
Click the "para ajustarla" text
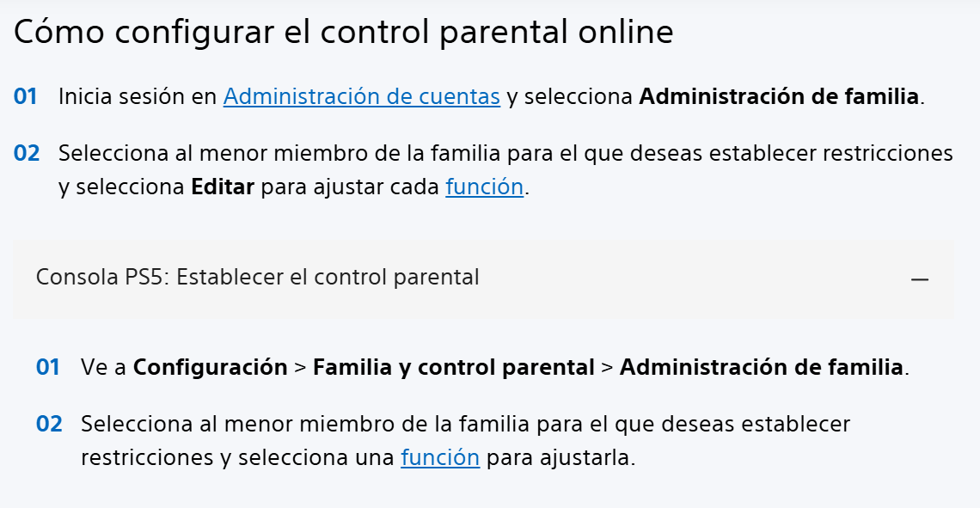[x=560, y=457]
